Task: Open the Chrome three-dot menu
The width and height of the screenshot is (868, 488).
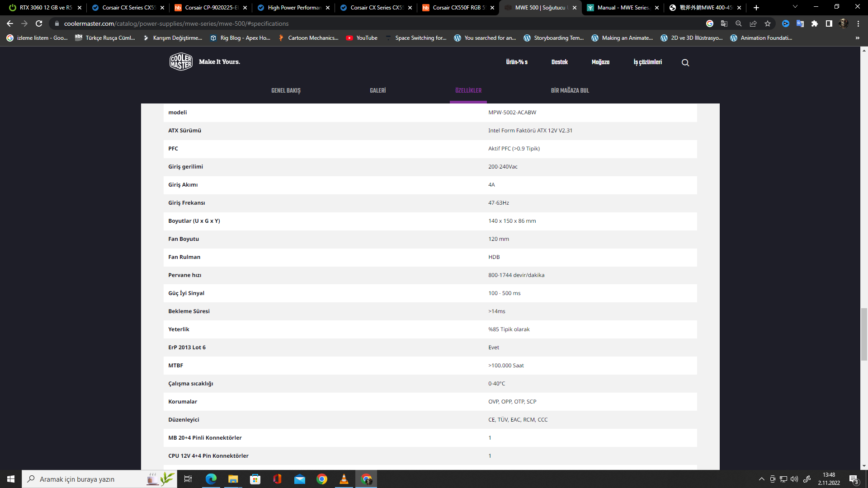Action: tap(858, 23)
